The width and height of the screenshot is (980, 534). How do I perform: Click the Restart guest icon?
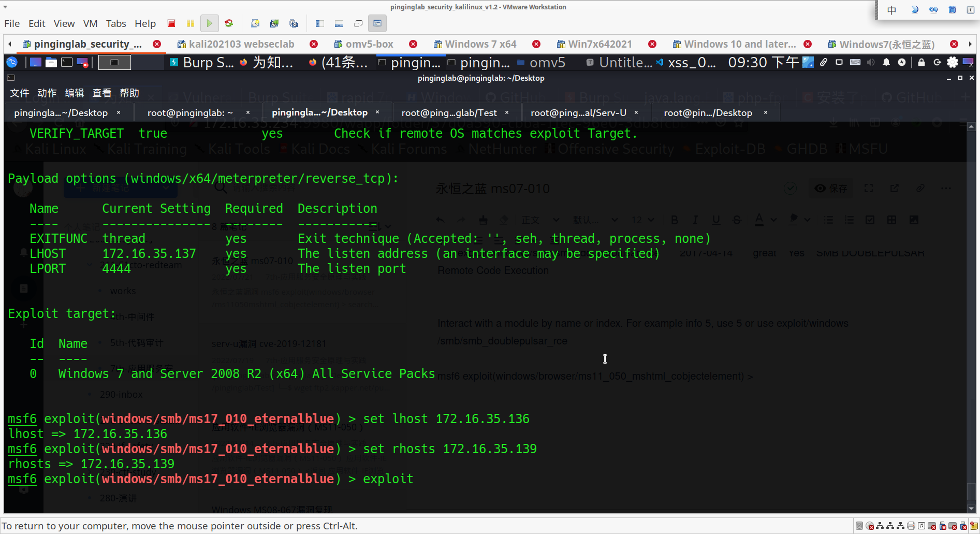coord(229,23)
